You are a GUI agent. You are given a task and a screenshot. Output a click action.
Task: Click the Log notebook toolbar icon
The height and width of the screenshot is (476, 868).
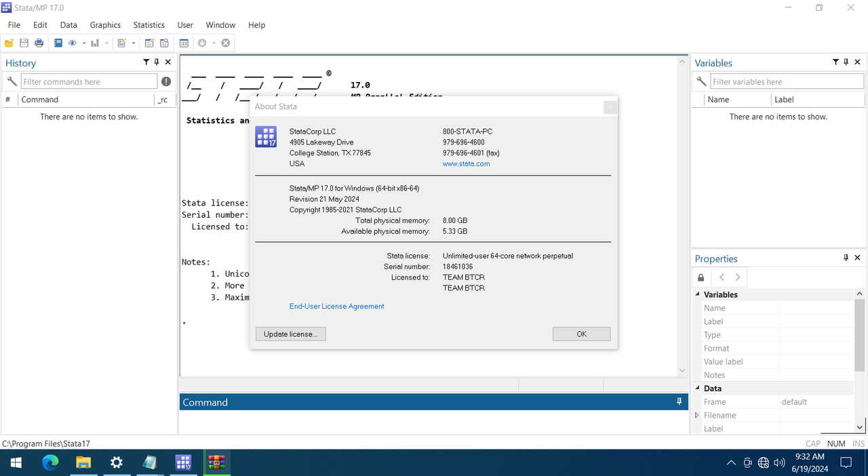(58, 43)
